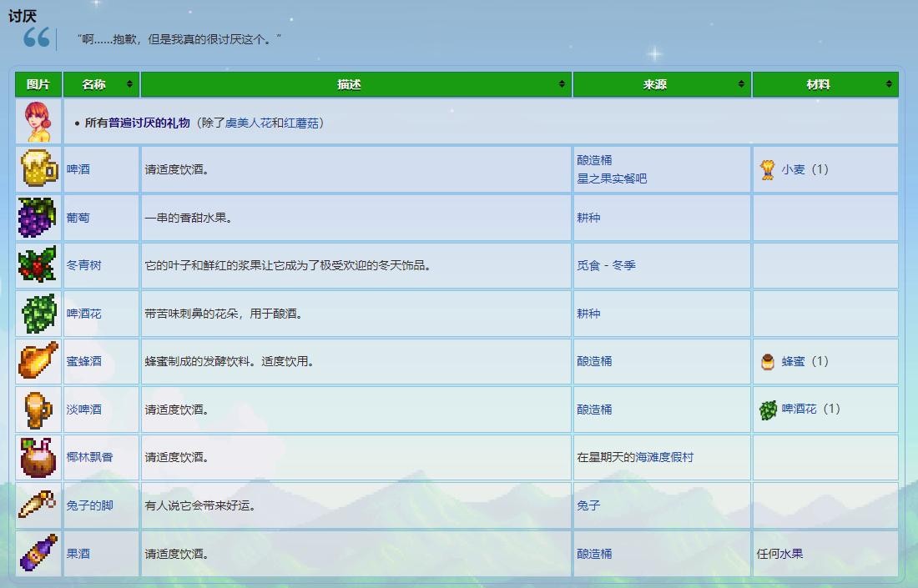Click the beer mug item icon
Screen dimensions: 918x588
pos(38,169)
